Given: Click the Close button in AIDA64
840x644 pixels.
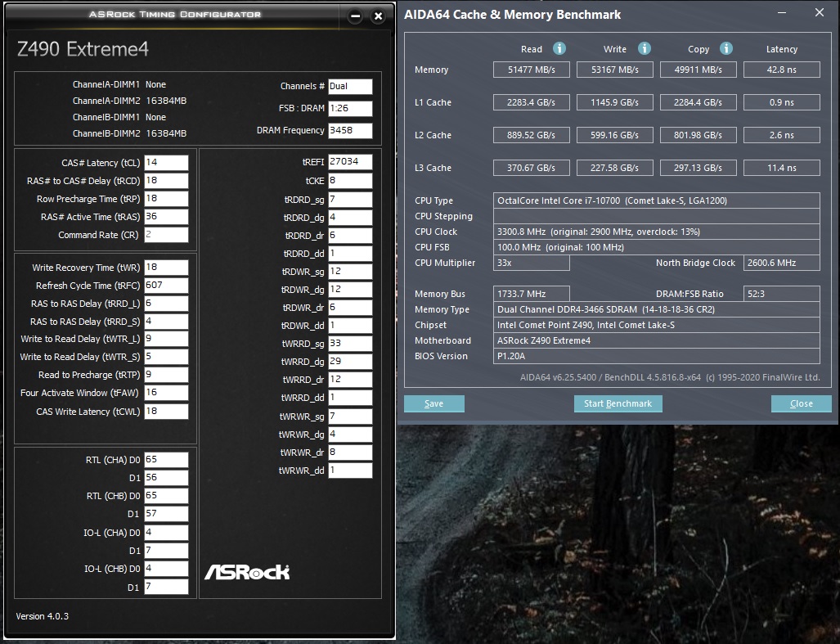Looking at the screenshot, I should point(801,403).
